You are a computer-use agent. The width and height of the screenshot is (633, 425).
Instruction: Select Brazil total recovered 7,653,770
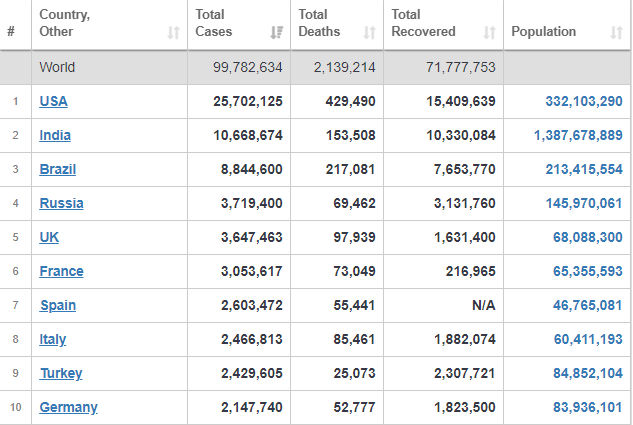click(x=465, y=169)
